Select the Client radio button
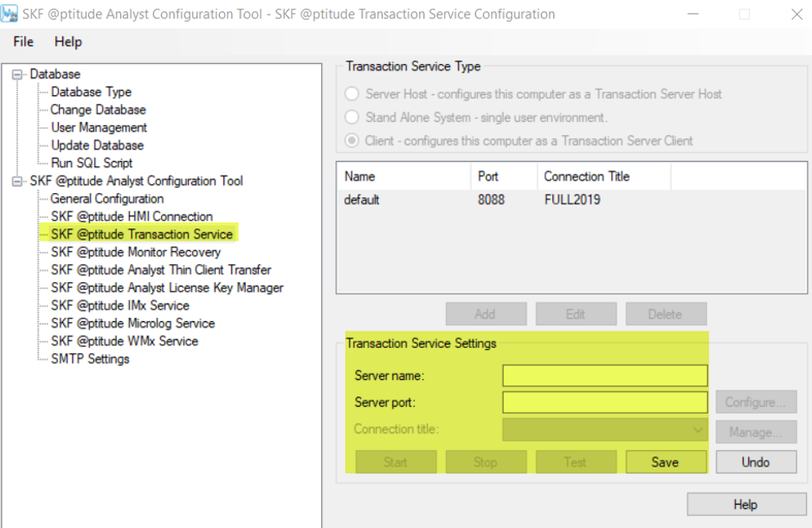 pyautogui.click(x=352, y=140)
